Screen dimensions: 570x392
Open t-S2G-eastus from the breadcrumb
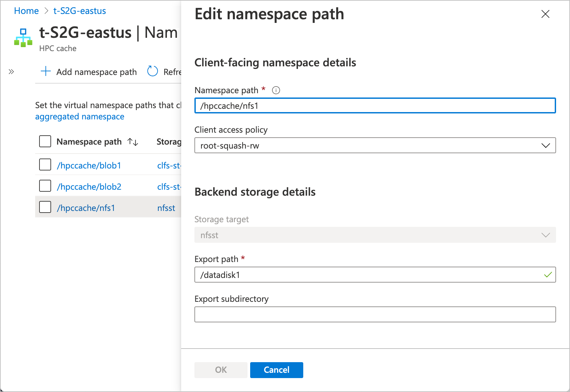pos(79,11)
